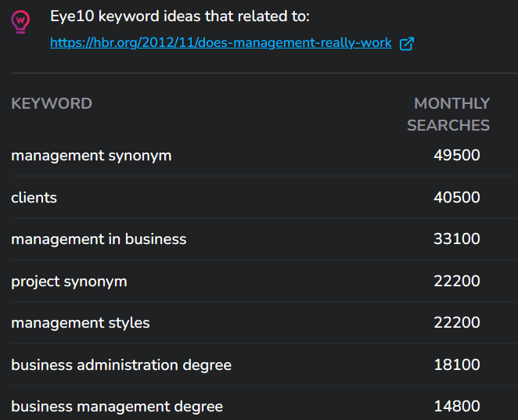518x420 pixels.
Task: Select the 'management styles' keyword
Action: (81, 323)
